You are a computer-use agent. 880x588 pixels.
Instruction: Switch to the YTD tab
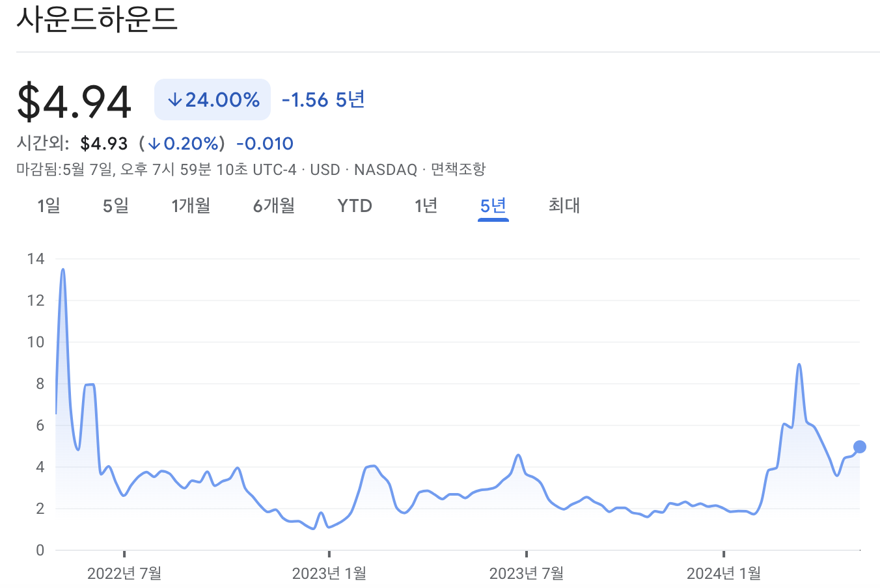pyautogui.click(x=354, y=206)
